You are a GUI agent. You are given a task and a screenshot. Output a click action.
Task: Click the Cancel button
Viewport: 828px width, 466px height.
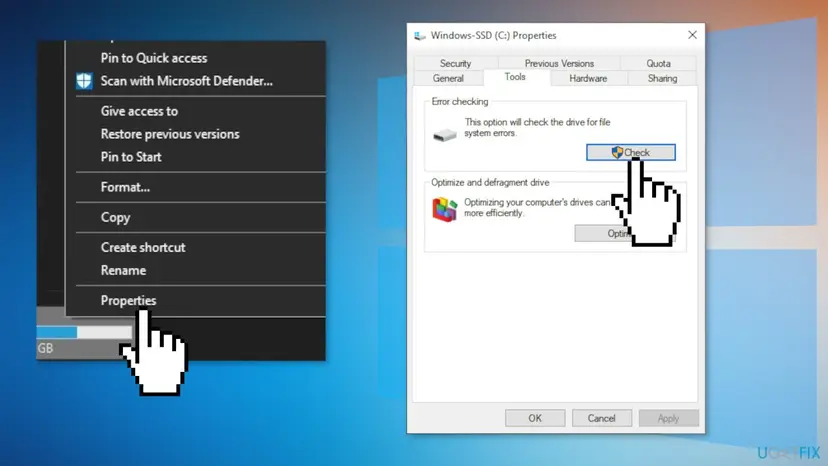pos(601,418)
